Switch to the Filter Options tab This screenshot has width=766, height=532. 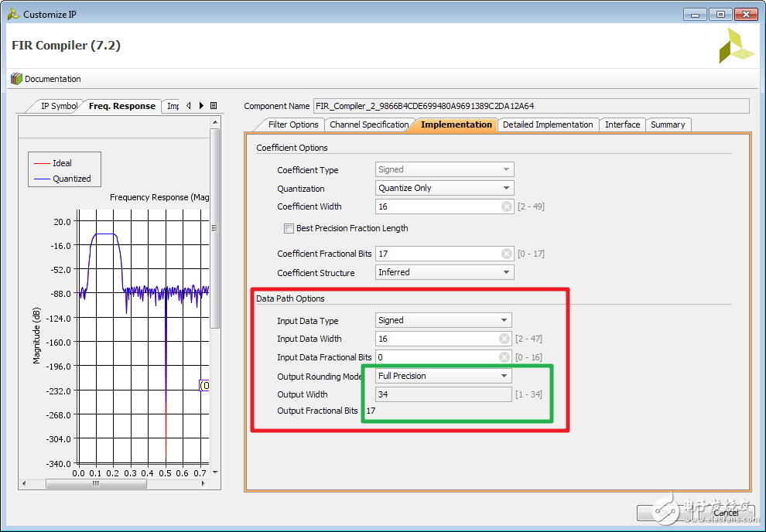pos(292,124)
